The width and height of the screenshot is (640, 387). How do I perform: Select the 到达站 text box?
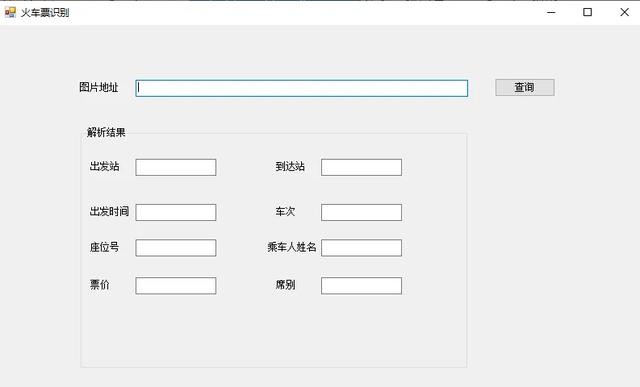(361, 167)
